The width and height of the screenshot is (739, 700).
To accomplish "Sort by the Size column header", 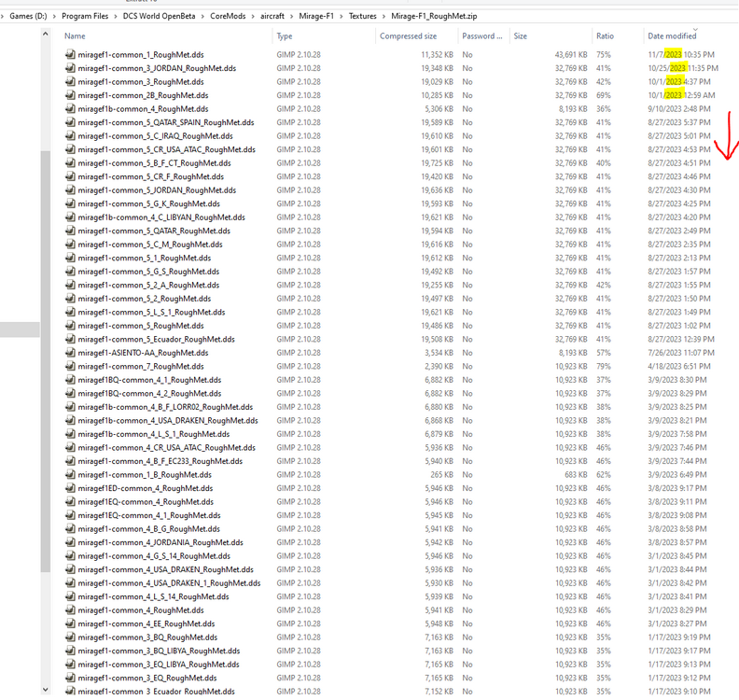I will [521, 35].
